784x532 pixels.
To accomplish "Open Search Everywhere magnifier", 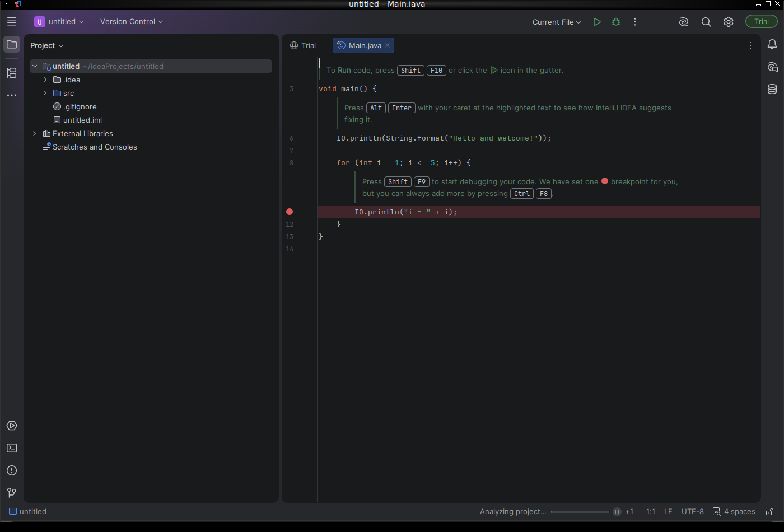I will (706, 22).
